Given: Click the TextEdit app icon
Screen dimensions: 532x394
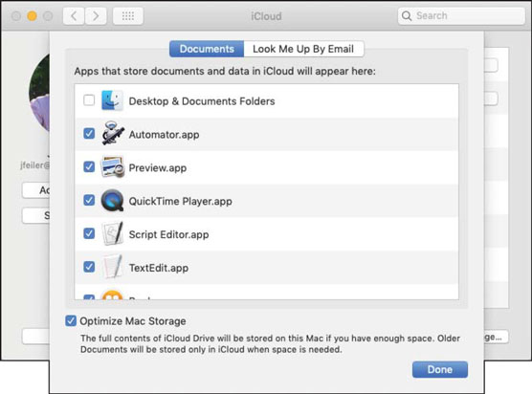Looking at the screenshot, I should 112,267.
